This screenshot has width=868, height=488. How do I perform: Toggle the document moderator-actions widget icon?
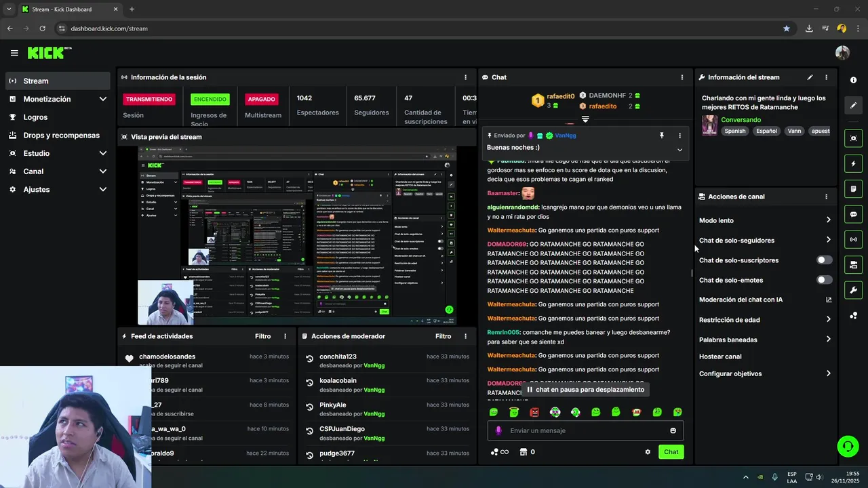tap(853, 188)
